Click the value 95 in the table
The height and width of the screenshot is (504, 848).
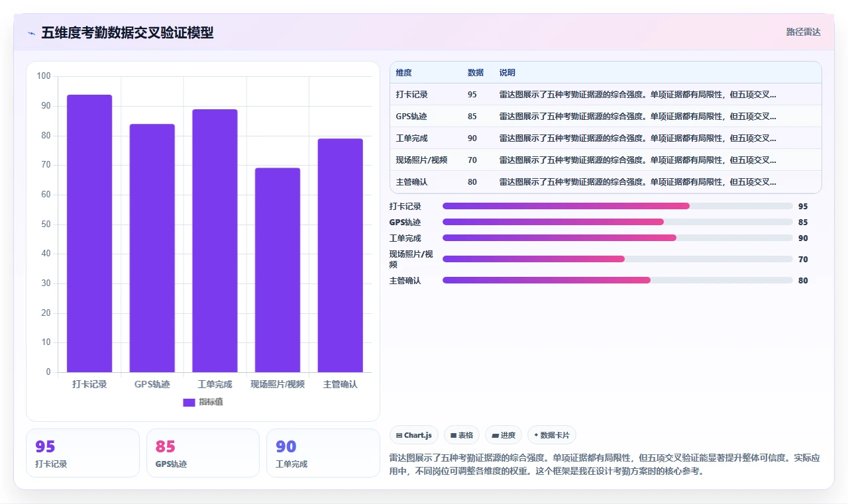click(472, 95)
